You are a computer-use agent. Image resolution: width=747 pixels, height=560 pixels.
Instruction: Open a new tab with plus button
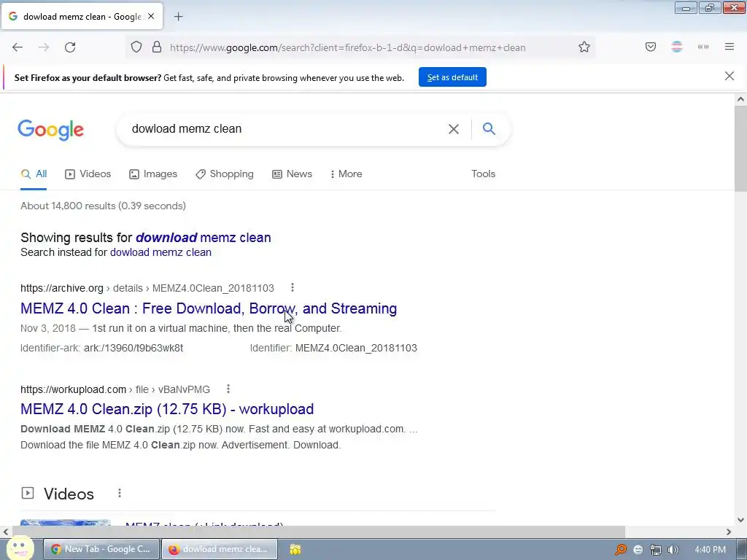178,17
